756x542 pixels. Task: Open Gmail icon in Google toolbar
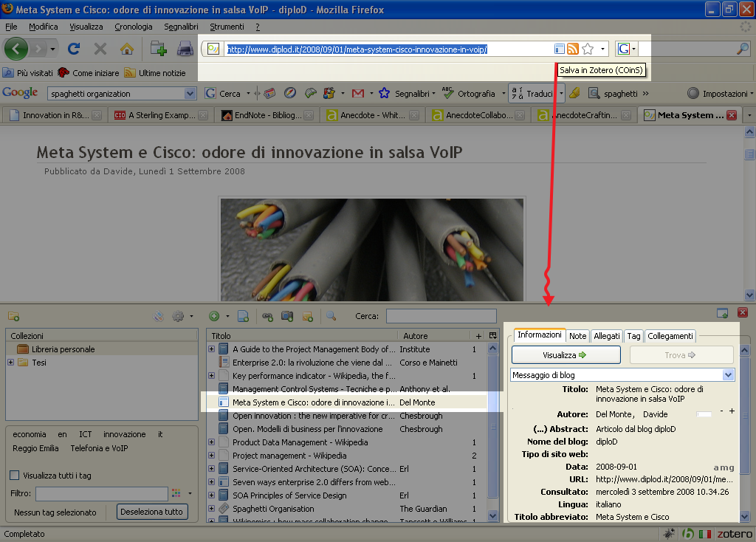358,94
